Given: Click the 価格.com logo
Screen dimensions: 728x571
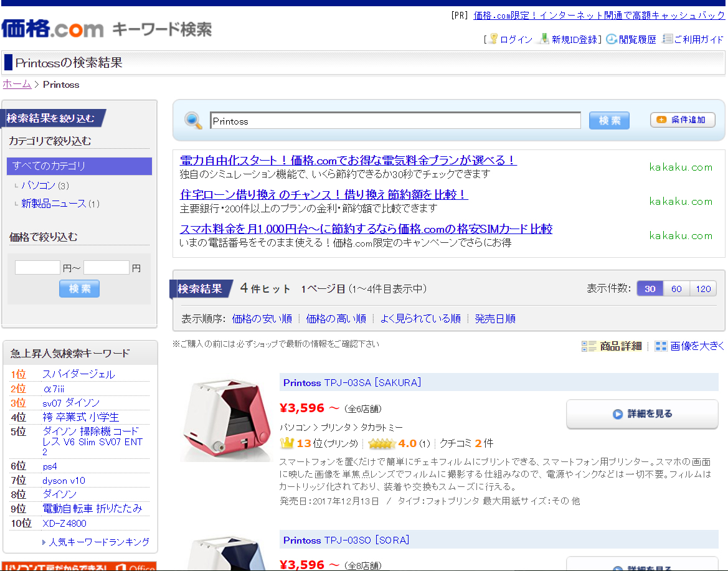Looking at the screenshot, I should (x=52, y=29).
